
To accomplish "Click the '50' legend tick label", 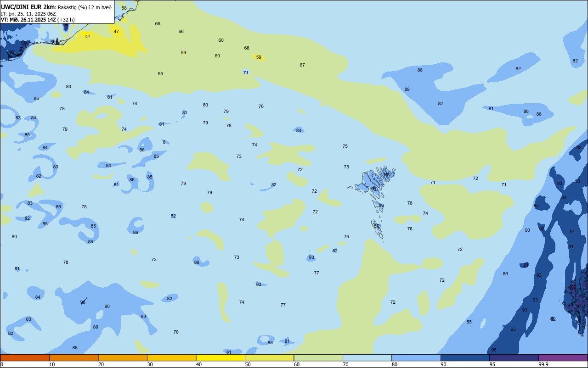I will 248,364.
